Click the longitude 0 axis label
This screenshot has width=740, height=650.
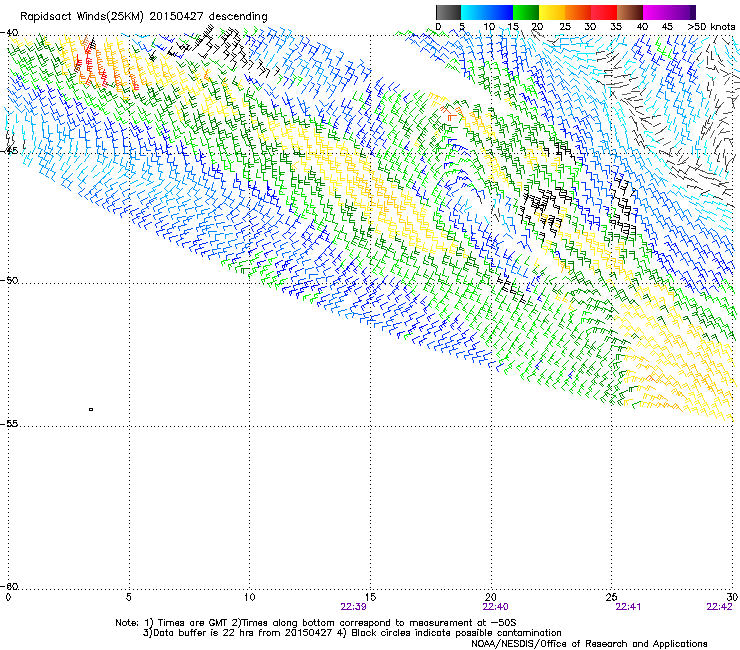point(8,597)
